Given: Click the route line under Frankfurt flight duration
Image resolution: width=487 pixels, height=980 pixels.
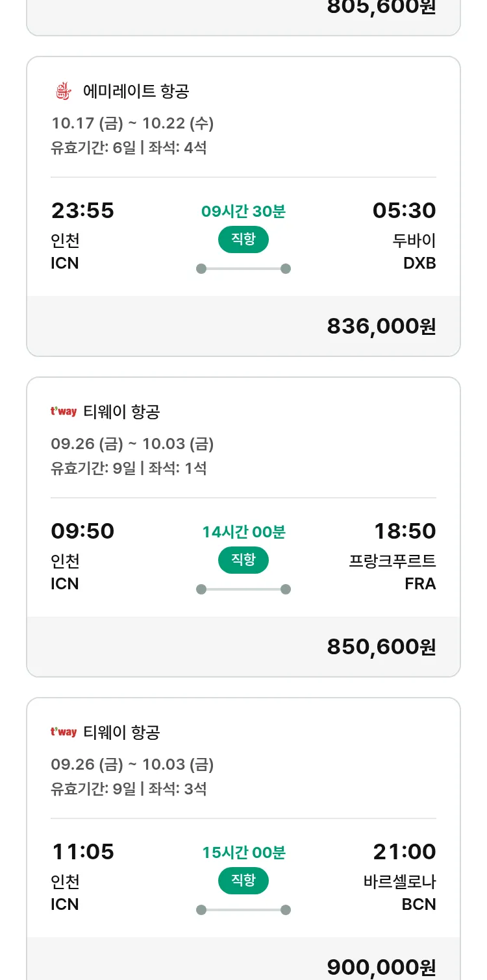Looking at the screenshot, I should click(x=243, y=589).
